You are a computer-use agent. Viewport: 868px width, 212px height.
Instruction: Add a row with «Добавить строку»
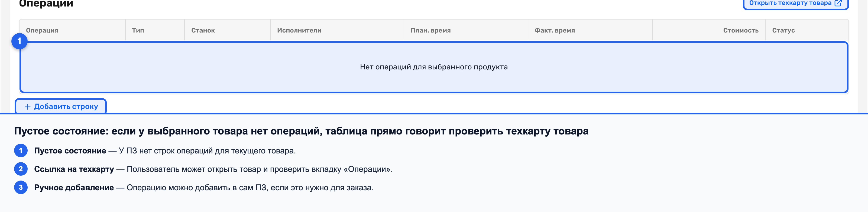61,107
